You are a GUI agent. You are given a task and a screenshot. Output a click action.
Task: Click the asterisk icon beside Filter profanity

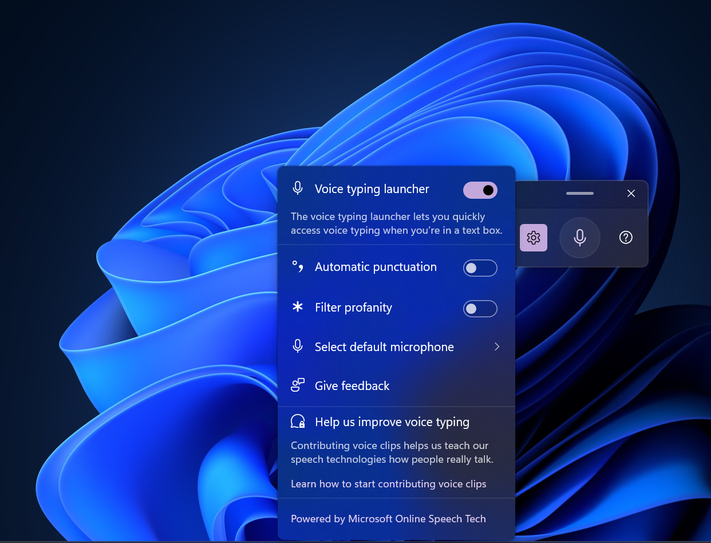click(x=297, y=307)
